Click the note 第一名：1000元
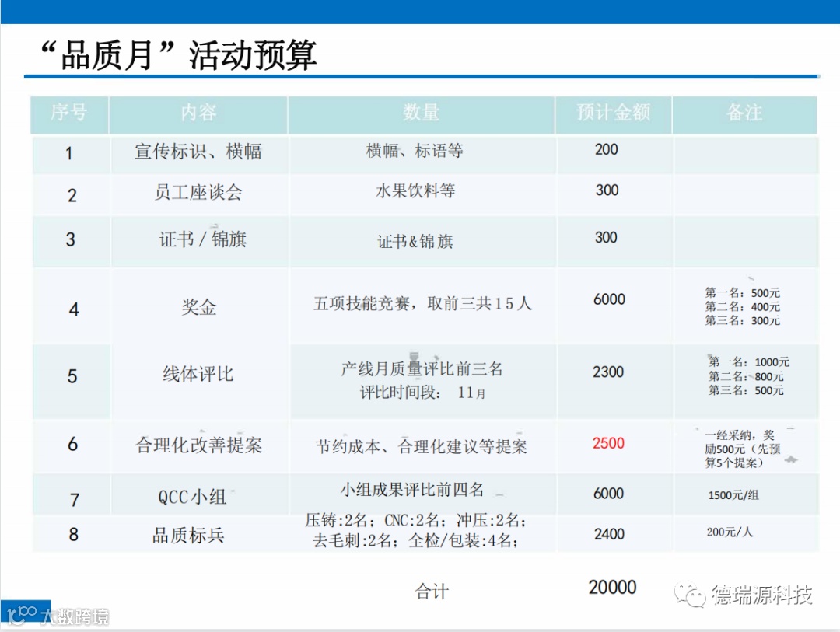This screenshot has width=840, height=632. click(x=749, y=362)
